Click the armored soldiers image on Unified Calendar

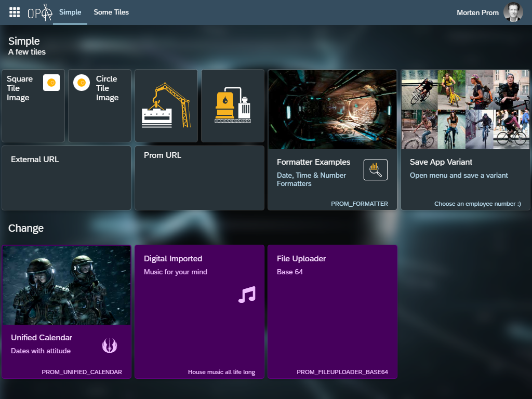point(66,285)
